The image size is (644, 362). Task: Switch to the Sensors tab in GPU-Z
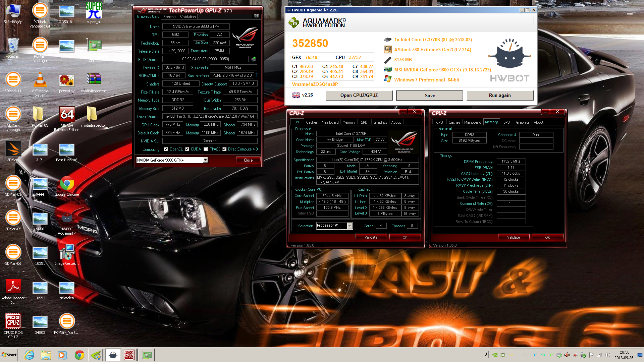(x=170, y=16)
